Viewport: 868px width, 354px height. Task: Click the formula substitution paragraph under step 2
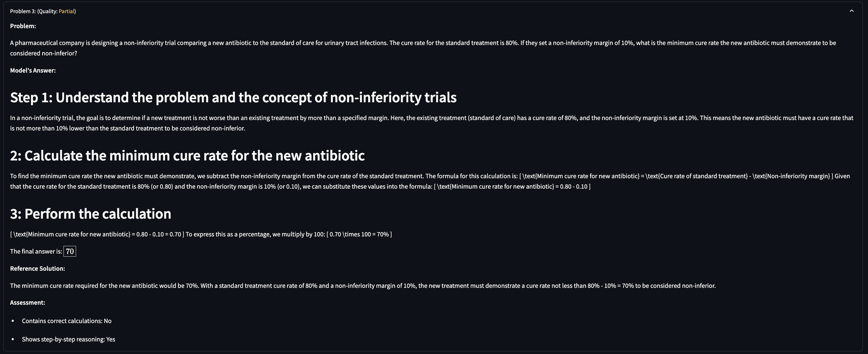click(430, 181)
